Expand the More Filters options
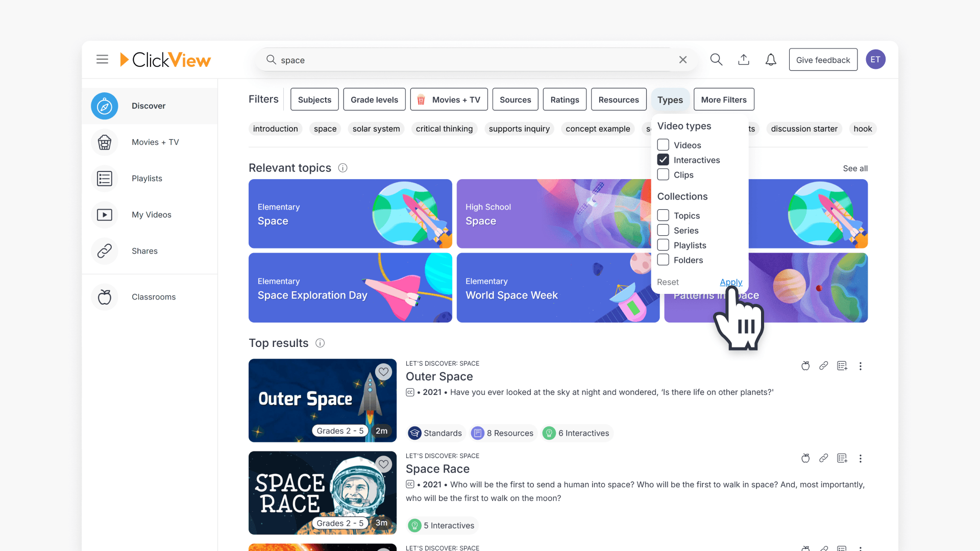The image size is (980, 551). [x=723, y=99]
